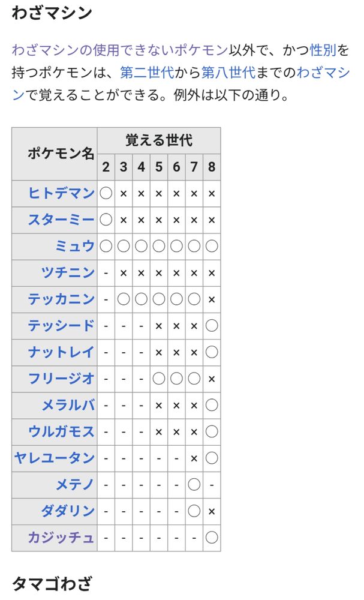The height and width of the screenshot is (600, 364).
Task: Open the わざマシンの使用できないポケモン link
Action: (x=120, y=50)
